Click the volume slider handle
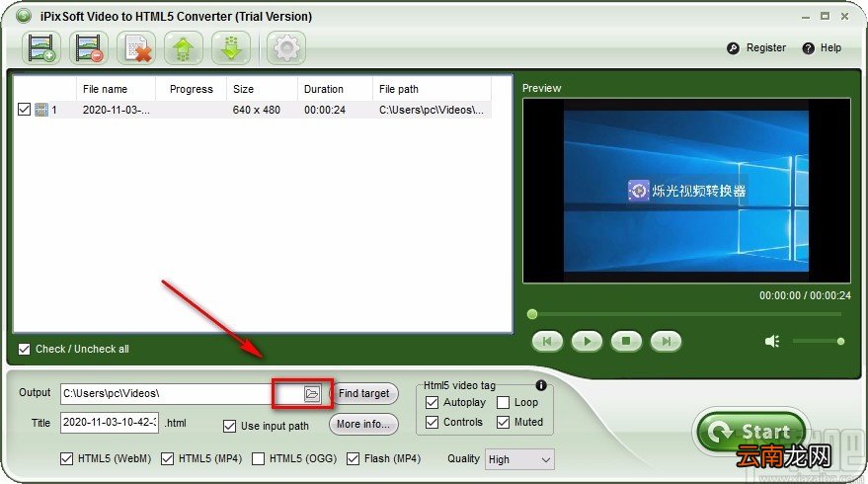868x484 pixels. [840, 341]
